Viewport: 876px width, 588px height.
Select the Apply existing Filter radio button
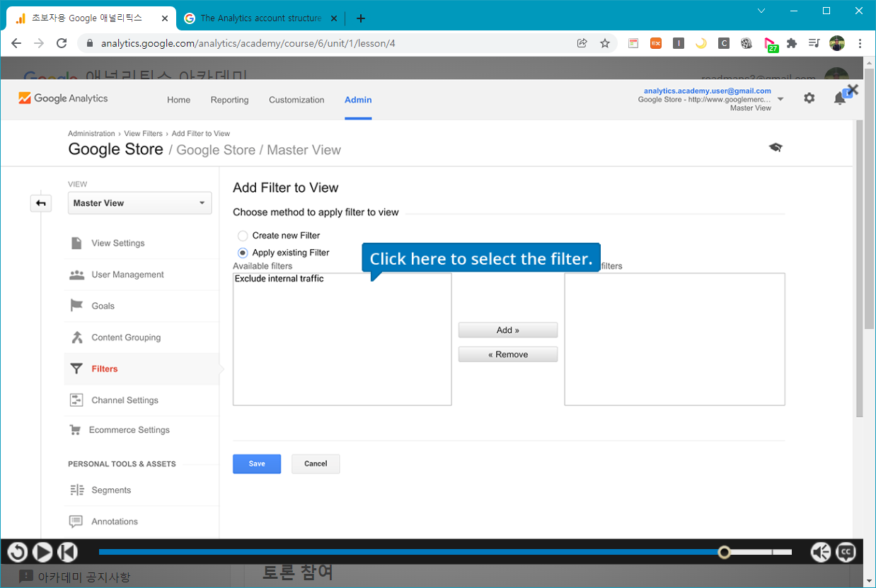coord(243,253)
